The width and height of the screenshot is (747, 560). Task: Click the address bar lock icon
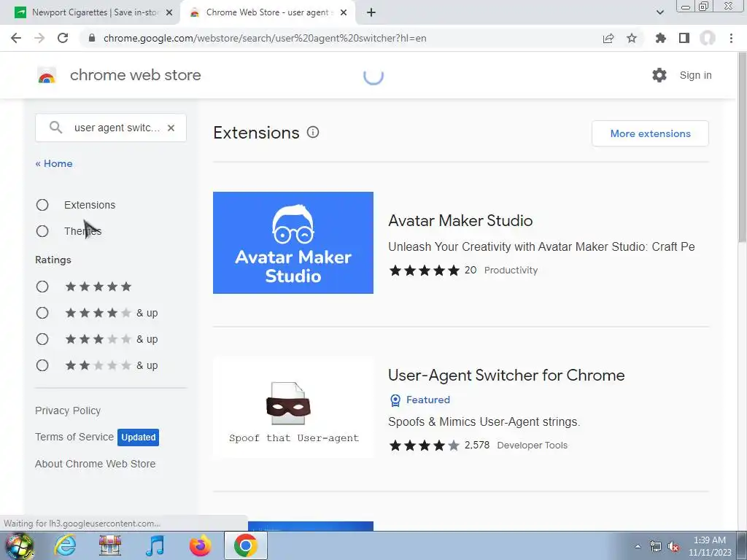click(x=92, y=38)
